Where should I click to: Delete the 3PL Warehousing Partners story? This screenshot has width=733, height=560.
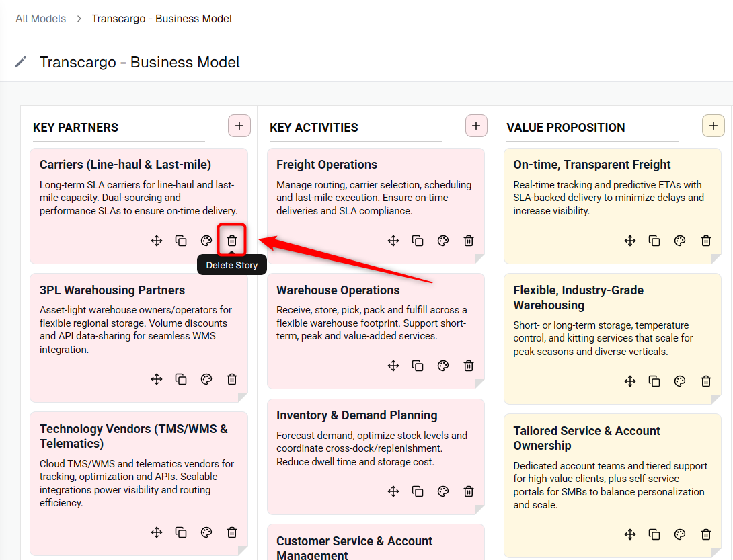click(x=232, y=379)
